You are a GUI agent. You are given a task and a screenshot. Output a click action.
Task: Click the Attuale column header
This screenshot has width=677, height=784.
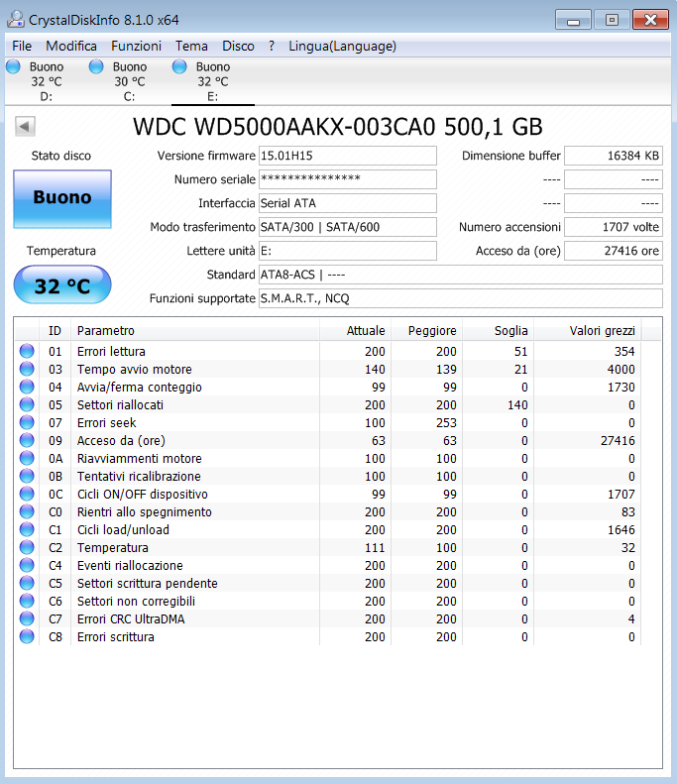click(356, 330)
